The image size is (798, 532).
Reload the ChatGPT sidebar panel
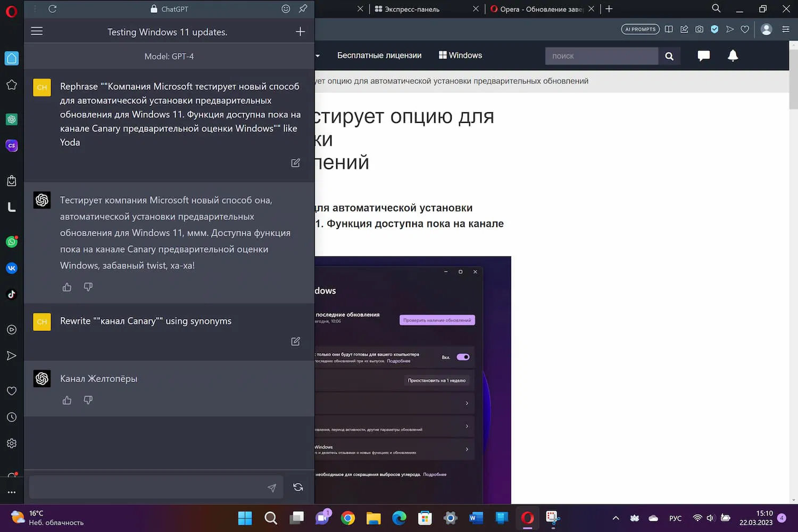[52, 9]
